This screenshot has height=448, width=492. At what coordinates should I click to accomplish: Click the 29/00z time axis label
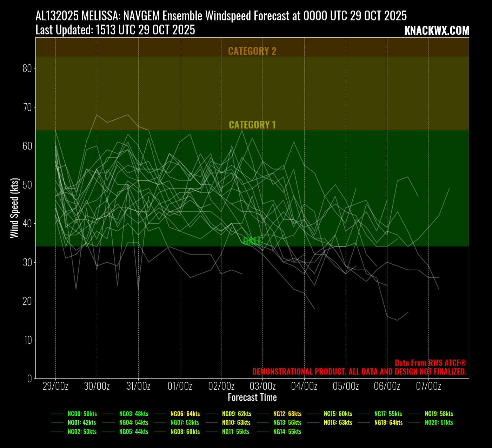(x=55, y=387)
